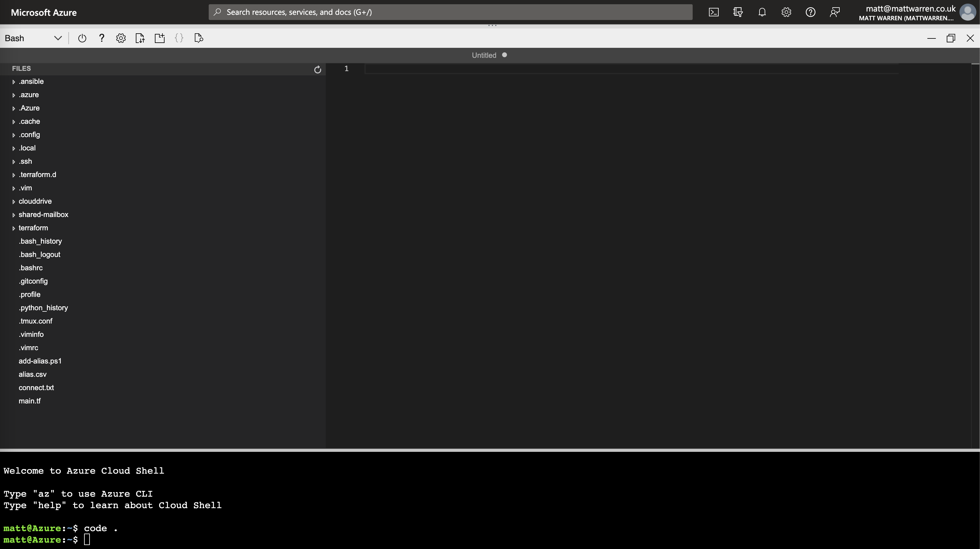Open portal settings gear in top bar
The width and height of the screenshot is (980, 549).
pos(786,12)
